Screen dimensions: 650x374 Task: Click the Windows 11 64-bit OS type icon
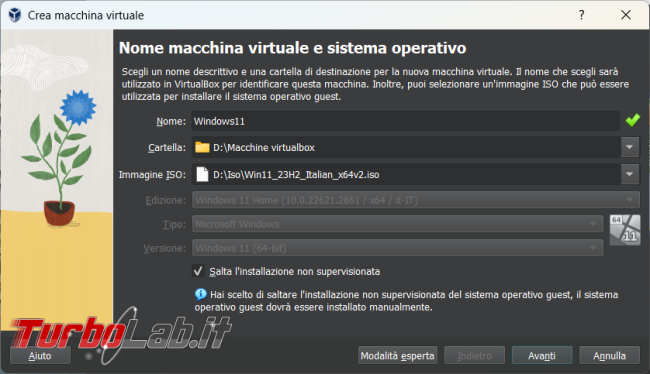(x=625, y=230)
